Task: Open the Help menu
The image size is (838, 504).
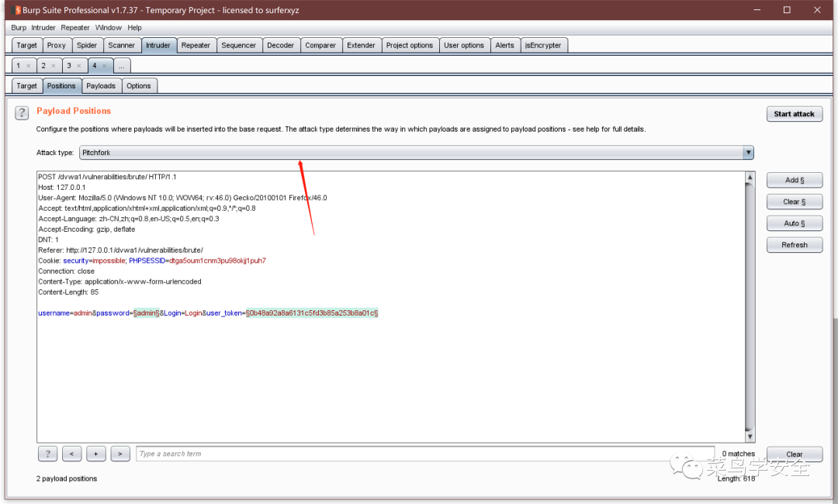Action: pos(135,28)
